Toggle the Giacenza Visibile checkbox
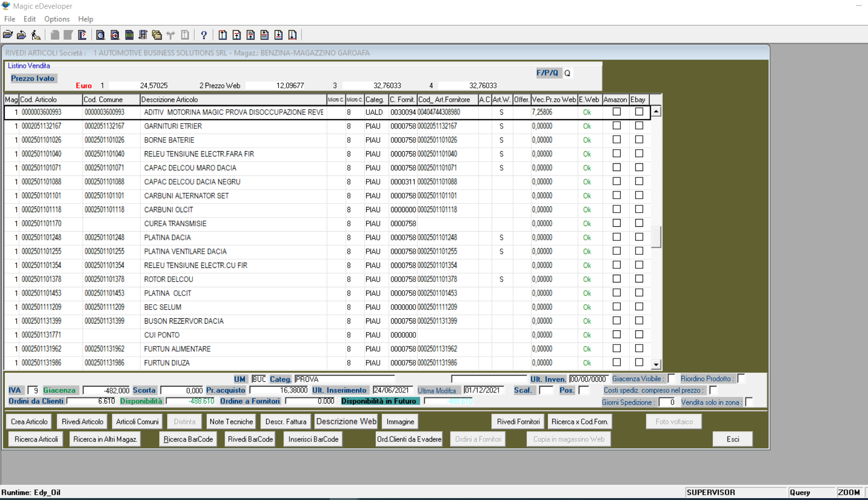The image size is (868, 500). click(672, 378)
